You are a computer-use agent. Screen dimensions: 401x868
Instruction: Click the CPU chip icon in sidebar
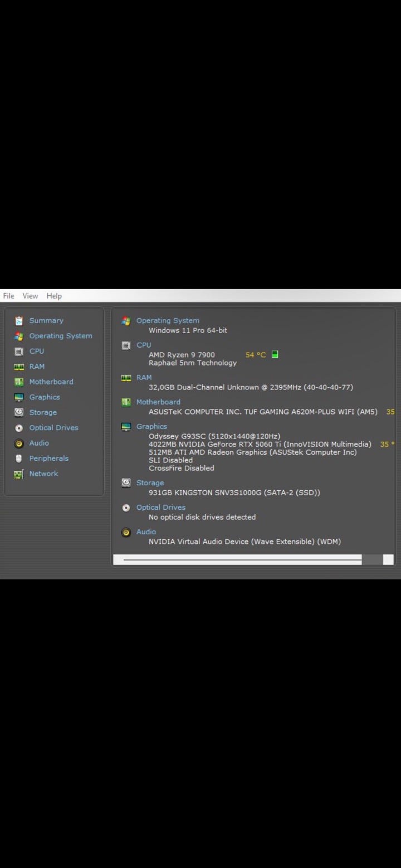click(x=19, y=352)
